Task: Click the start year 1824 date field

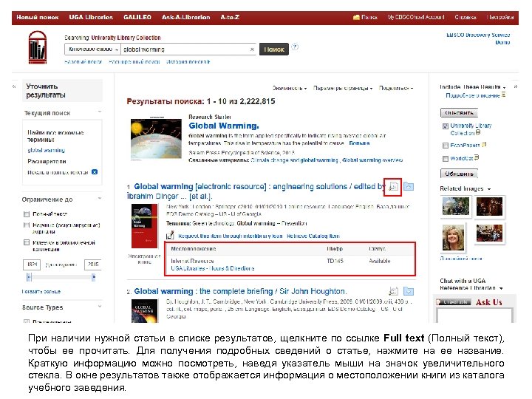Action: point(32,265)
